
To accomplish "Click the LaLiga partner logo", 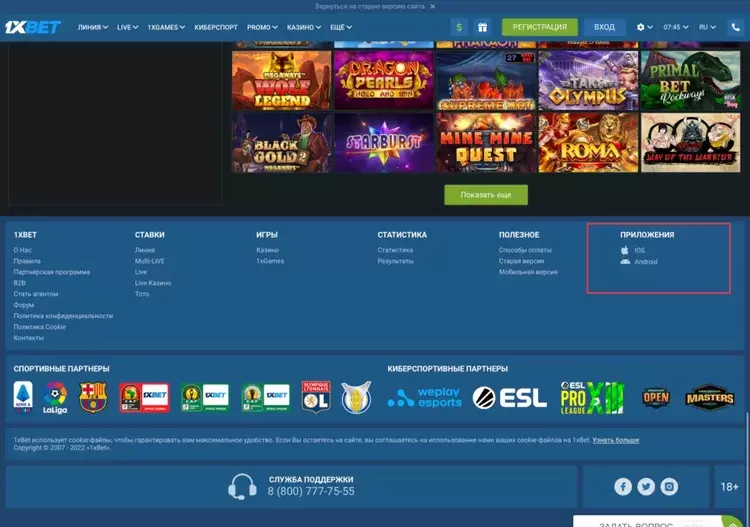I will [x=55, y=397].
